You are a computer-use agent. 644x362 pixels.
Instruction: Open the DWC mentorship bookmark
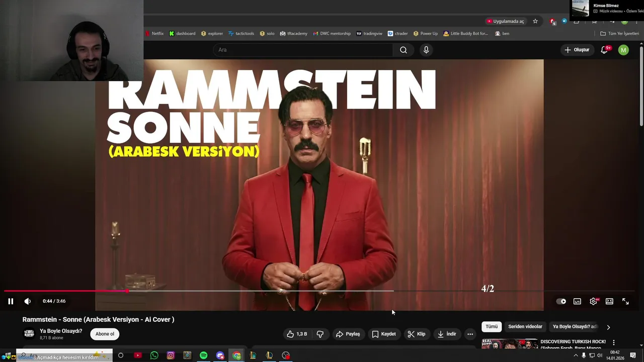(x=332, y=34)
